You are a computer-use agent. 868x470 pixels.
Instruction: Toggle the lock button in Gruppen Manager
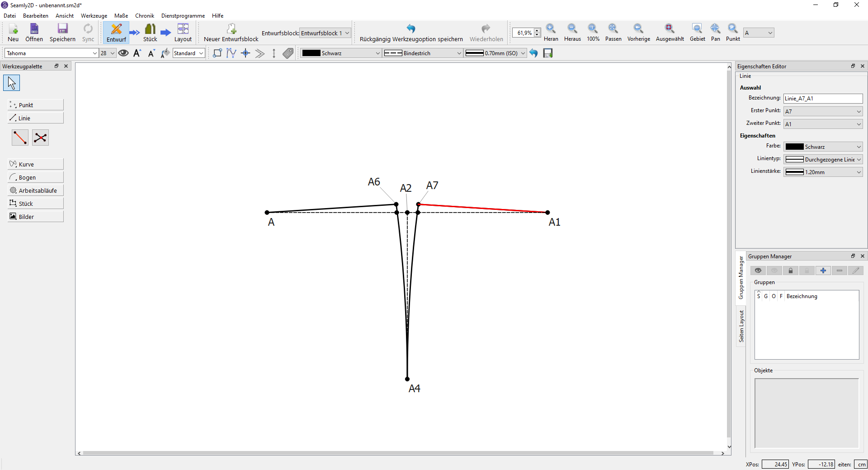[x=791, y=271]
